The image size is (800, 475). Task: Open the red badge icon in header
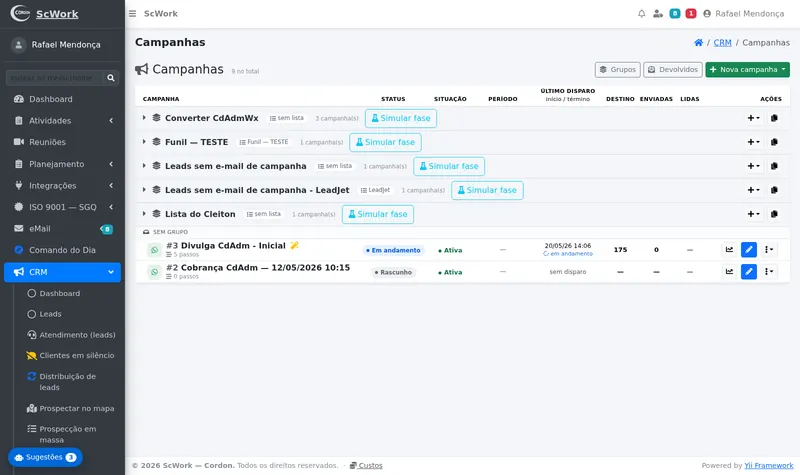(691, 14)
